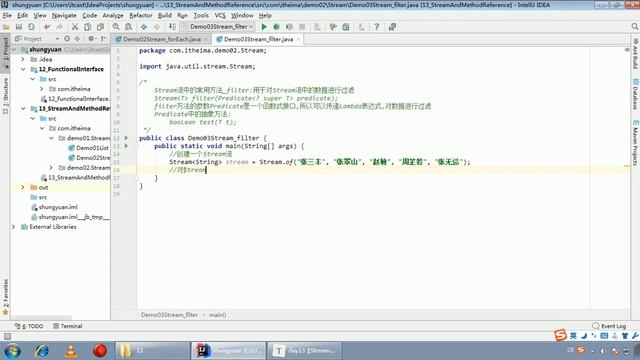Click the Forward navigation arrow
640x360 pixels.
coord(156,27)
